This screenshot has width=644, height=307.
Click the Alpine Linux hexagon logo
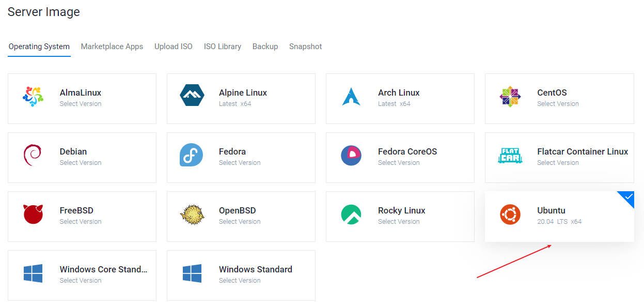[x=192, y=96]
